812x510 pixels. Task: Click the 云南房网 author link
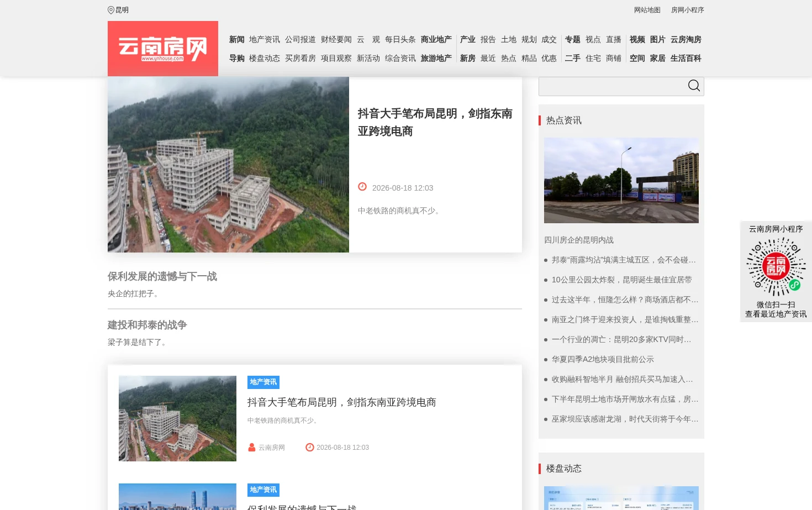click(272, 448)
